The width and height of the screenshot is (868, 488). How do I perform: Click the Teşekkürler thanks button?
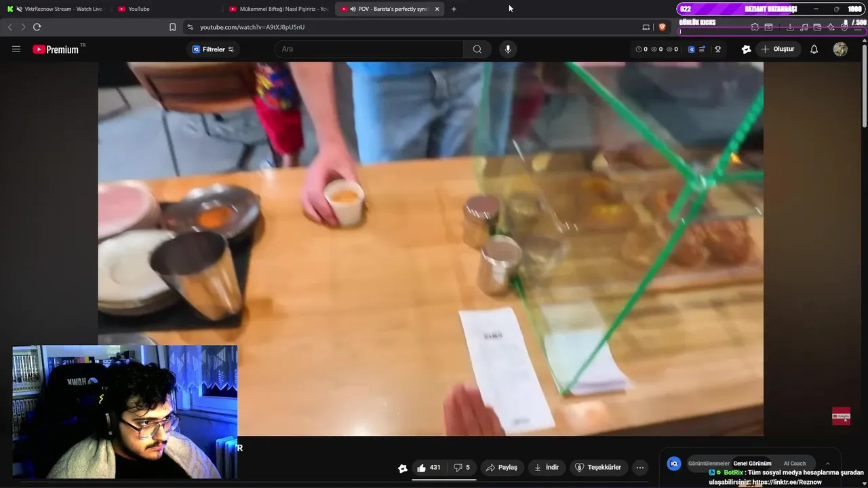coord(597,467)
